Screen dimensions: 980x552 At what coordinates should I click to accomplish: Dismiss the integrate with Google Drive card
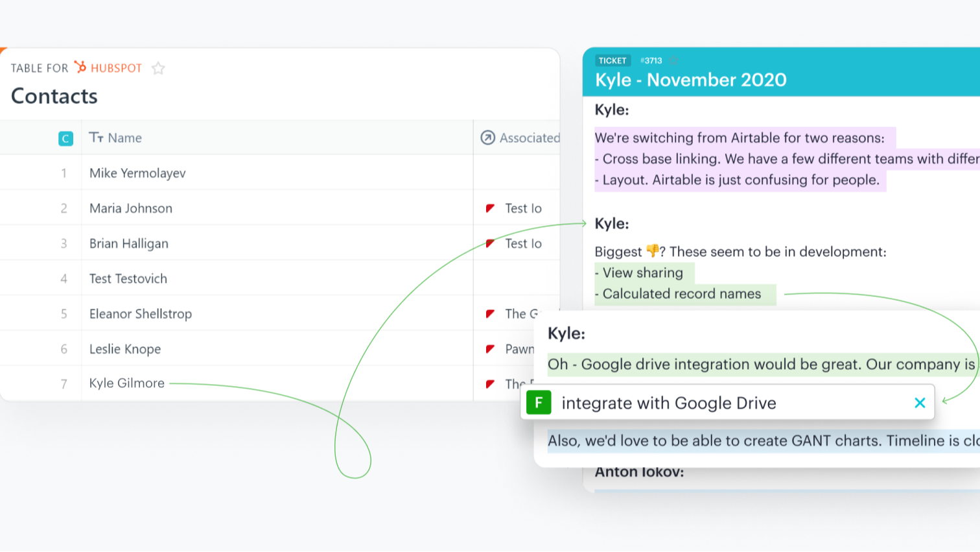[920, 402]
